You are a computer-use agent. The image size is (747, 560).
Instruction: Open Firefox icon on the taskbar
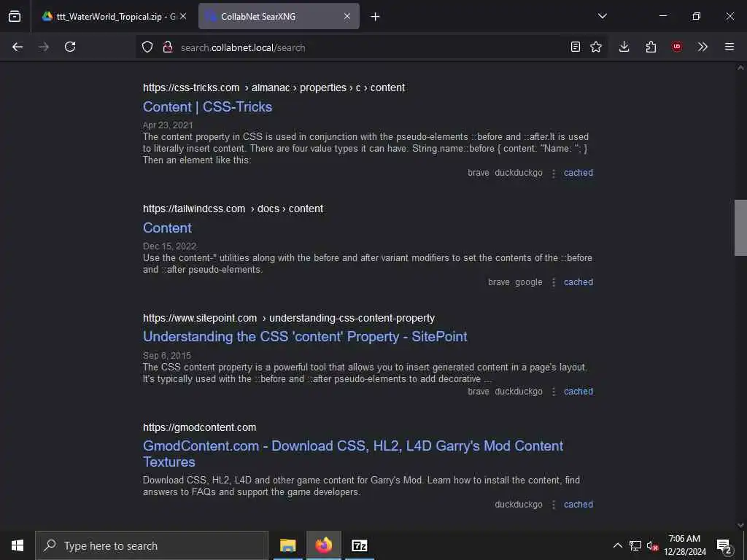pos(323,545)
